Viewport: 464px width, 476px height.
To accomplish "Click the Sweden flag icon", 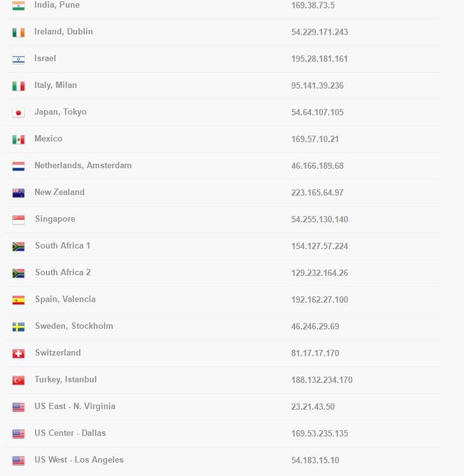I will (18, 327).
